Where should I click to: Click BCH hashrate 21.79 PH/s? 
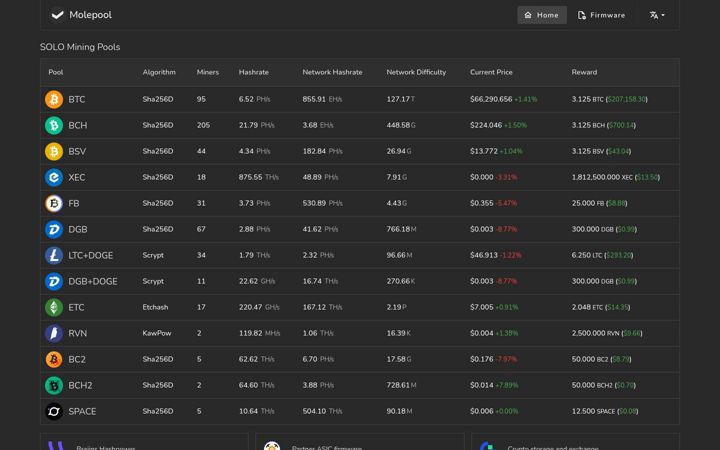[x=256, y=125]
